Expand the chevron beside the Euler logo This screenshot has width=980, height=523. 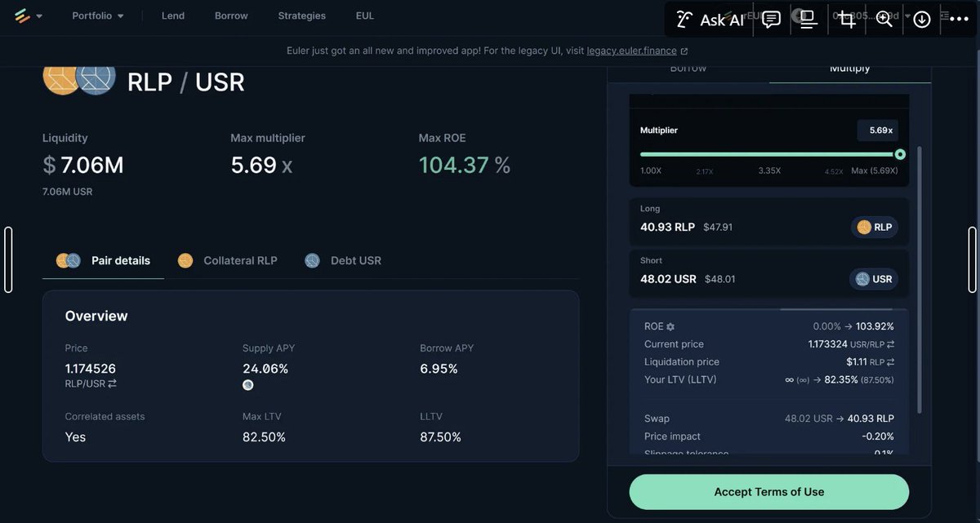[x=39, y=16]
